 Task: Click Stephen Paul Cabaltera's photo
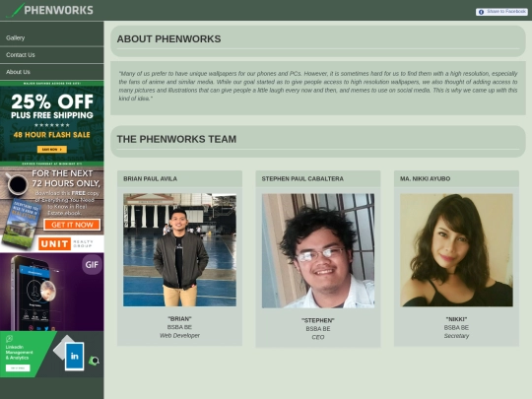318,251
